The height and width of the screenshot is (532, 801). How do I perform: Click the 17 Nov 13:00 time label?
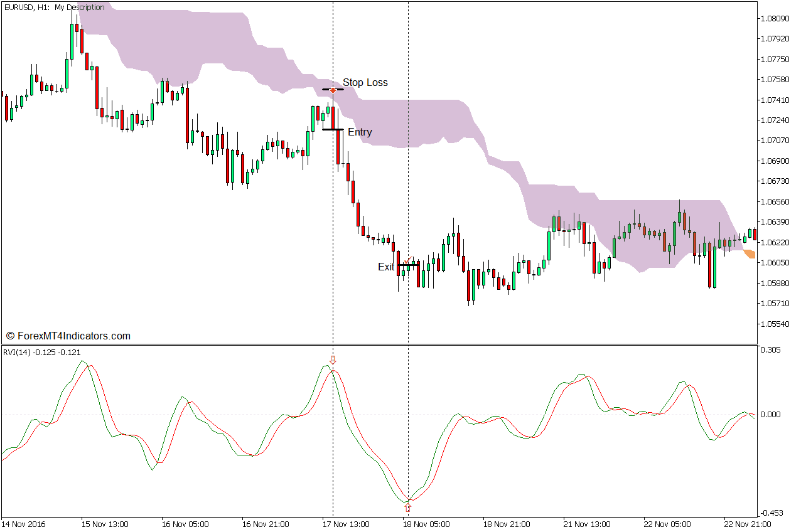346,524
